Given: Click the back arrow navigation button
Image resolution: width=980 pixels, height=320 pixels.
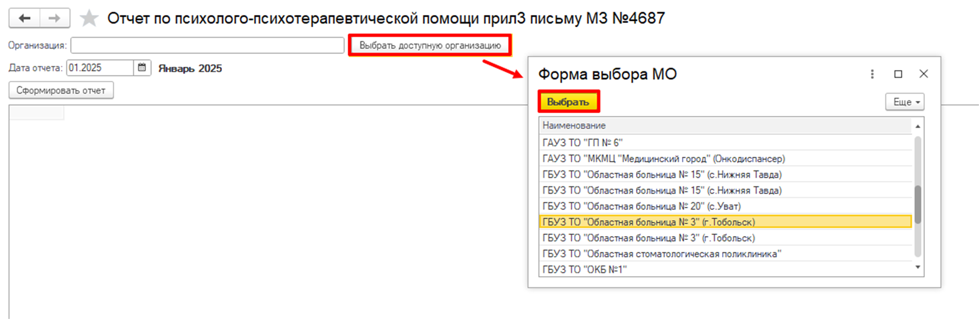Looking at the screenshot, I should [25, 18].
